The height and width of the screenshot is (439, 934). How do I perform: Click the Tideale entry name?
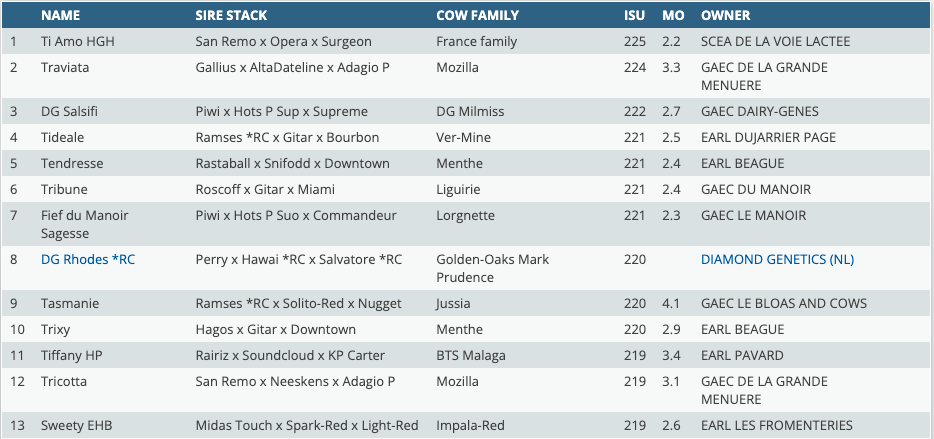pyautogui.click(x=62, y=137)
